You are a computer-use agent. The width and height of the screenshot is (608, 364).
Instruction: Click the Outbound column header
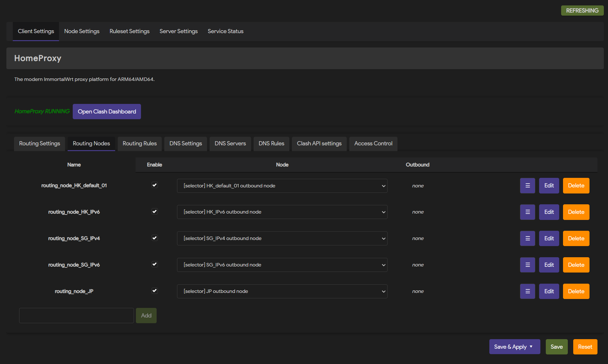pos(418,165)
